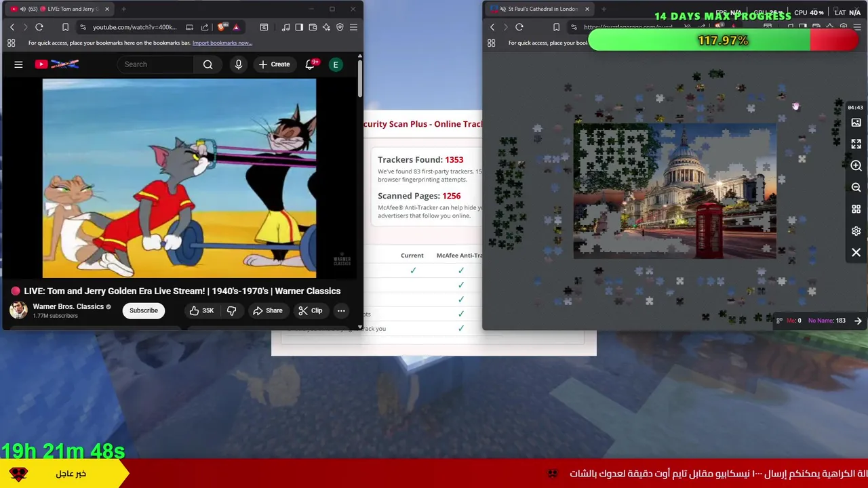The width and height of the screenshot is (868, 488).
Task: Click the Create button on YouTube
Action: 274,64
